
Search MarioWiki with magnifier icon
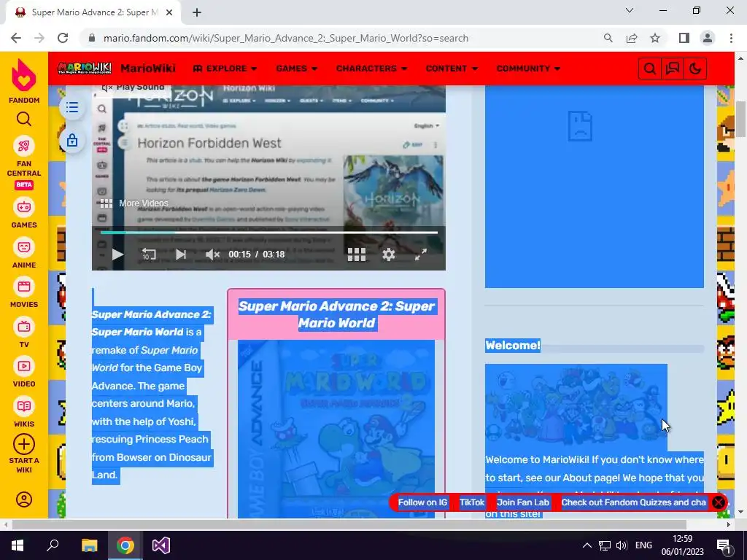pos(650,69)
